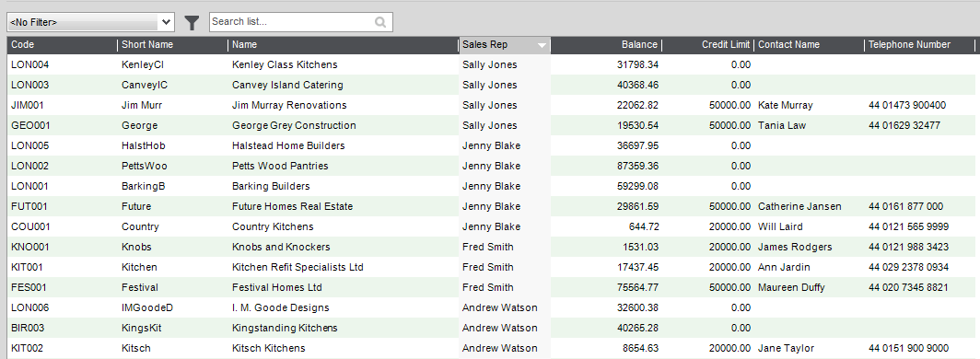Click the short name IMGoodeD

pyautogui.click(x=146, y=307)
